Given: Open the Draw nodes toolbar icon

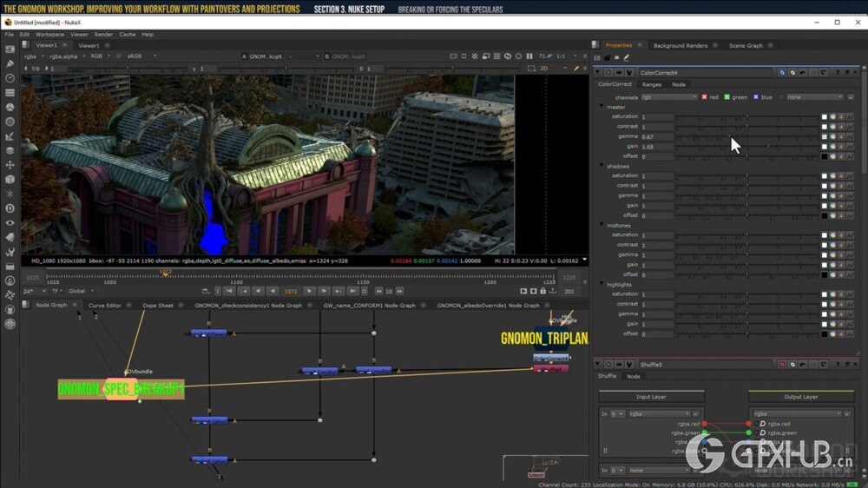Looking at the screenshot, I should 10,63.
